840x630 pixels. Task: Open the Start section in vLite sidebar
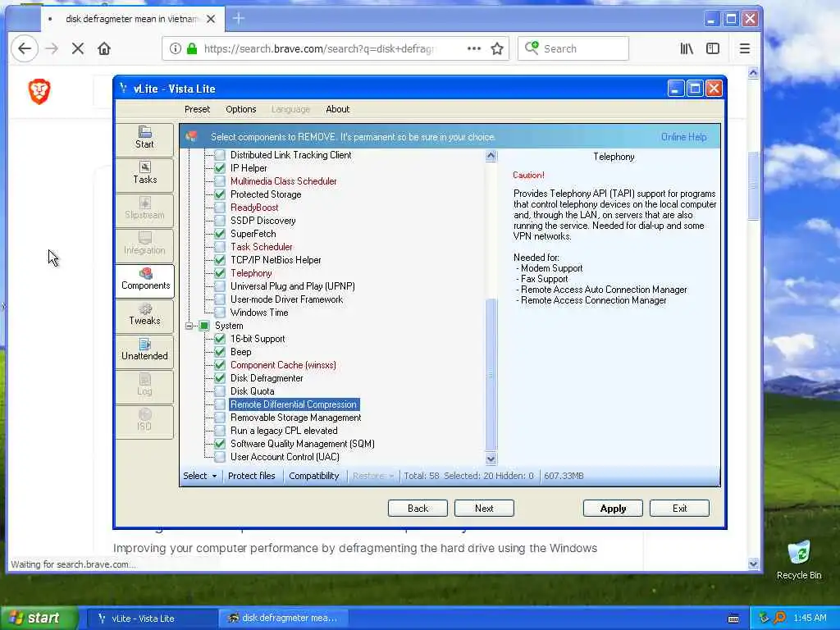[x=144, y=138]
